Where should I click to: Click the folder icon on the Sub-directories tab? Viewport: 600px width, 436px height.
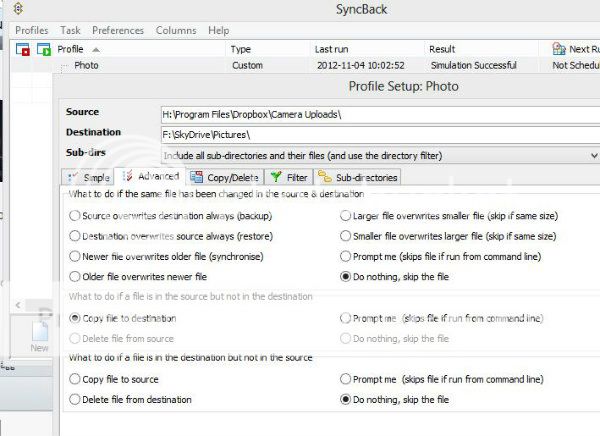pyautogui.click(x=324, y=177)
